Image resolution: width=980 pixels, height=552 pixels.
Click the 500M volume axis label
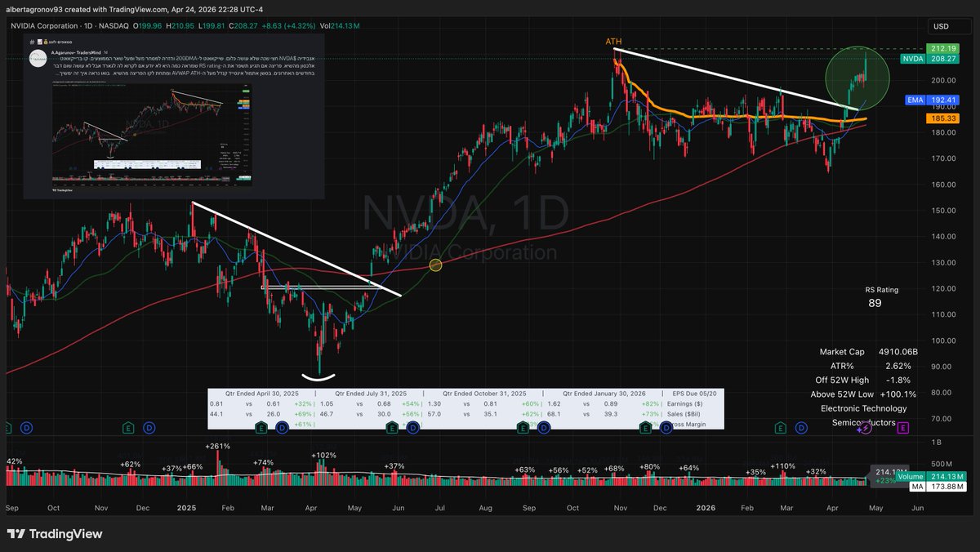coord(940,464)
